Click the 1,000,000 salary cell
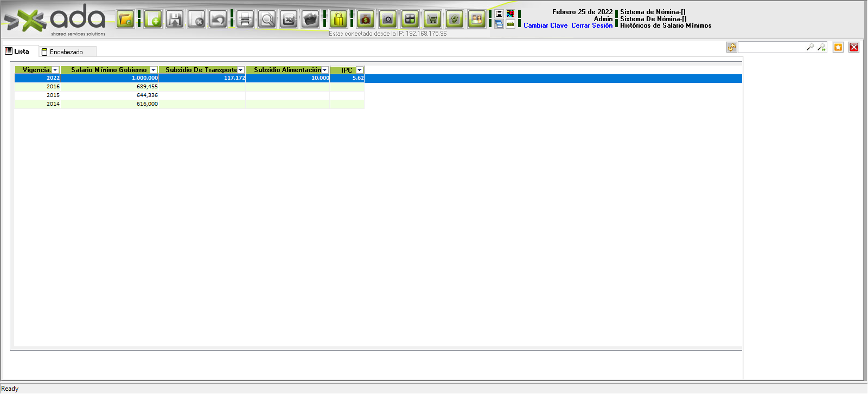The image size is (868, 394). pyautogui.click(x=110, y=78)
